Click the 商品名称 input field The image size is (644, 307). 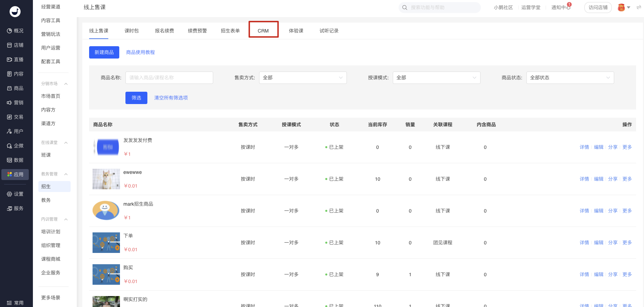169,78
